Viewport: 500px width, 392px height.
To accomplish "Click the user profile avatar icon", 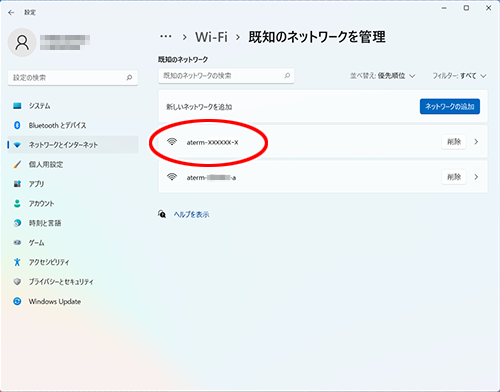I will (x=22, y=43).
